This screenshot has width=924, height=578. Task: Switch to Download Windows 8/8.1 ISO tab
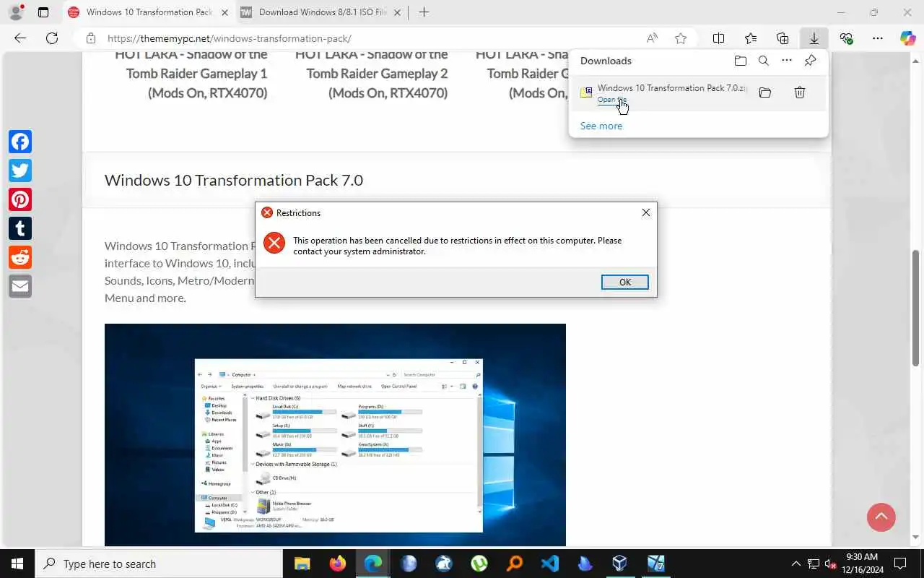pyautogui.click(x=323, y=12)
